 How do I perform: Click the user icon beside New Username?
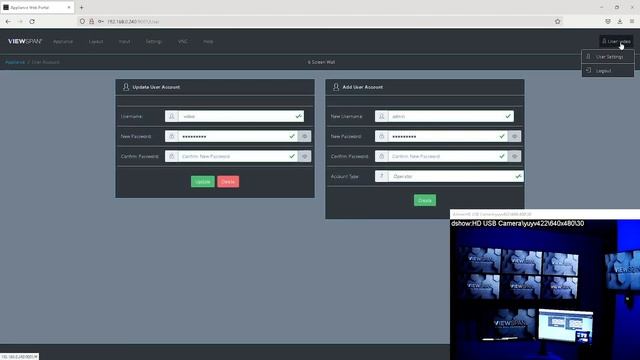coord(382,116)
